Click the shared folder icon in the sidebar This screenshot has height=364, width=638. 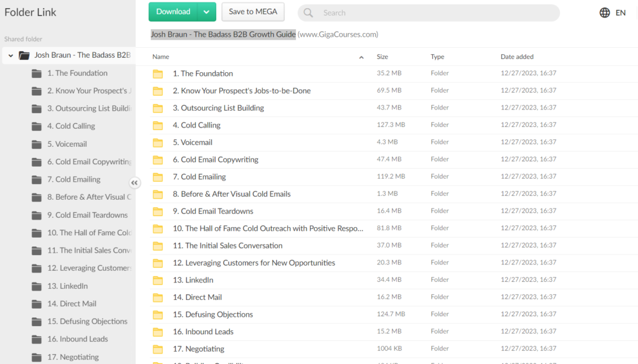24,55
